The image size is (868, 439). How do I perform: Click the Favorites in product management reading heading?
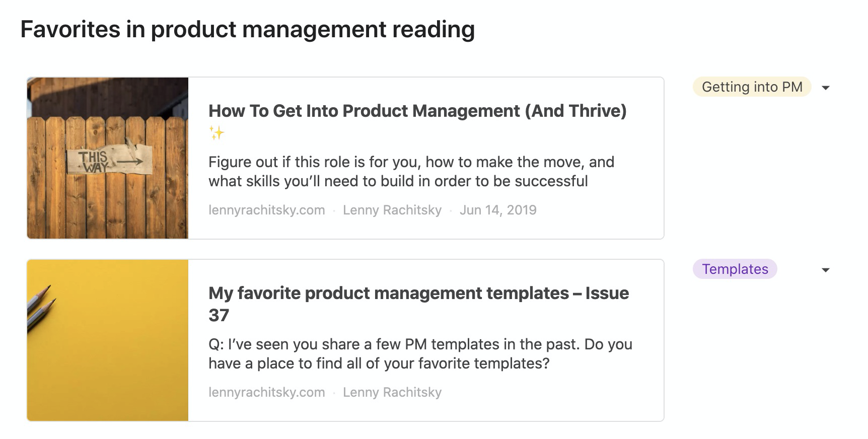tap(247, 29)
